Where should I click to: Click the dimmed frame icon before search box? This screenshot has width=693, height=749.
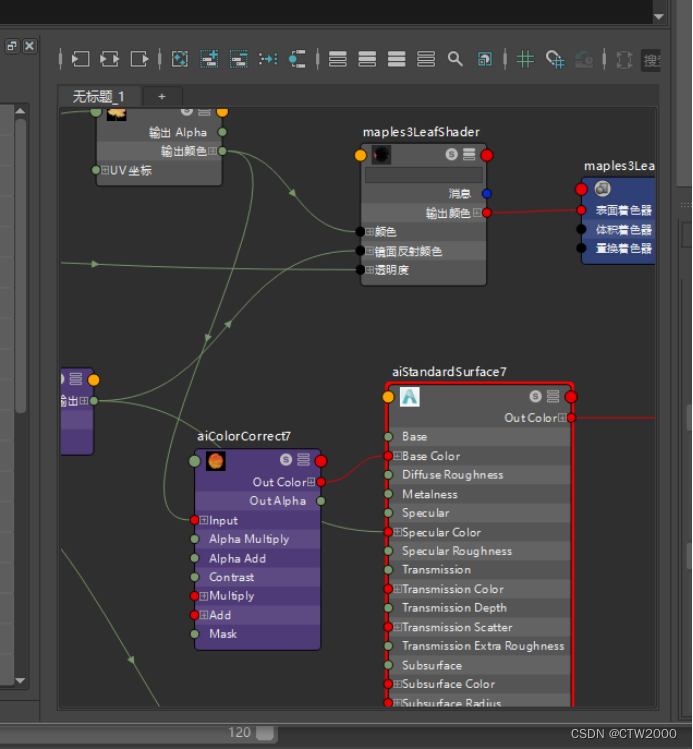pyautogui.click(x=624, y=60)
